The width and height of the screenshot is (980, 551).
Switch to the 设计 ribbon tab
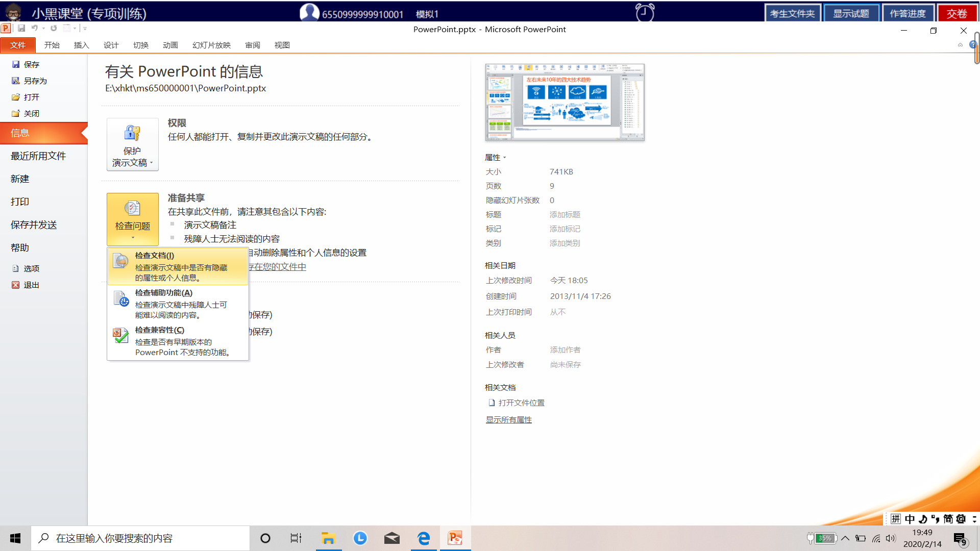pos(111,45)
